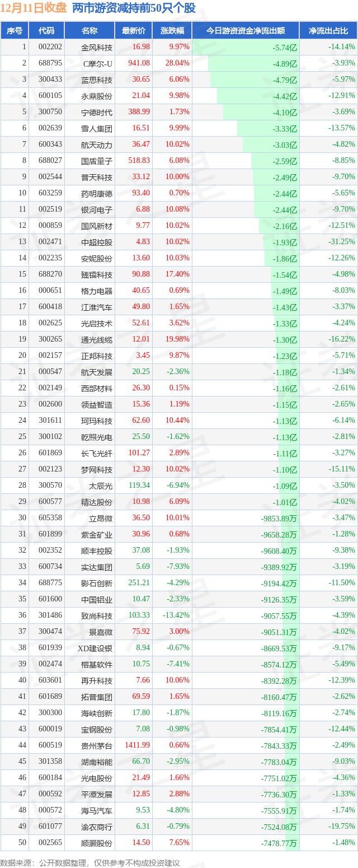Click outflow amount -8119.16万
Screen dimensions: 358x868
pos(279,713)
